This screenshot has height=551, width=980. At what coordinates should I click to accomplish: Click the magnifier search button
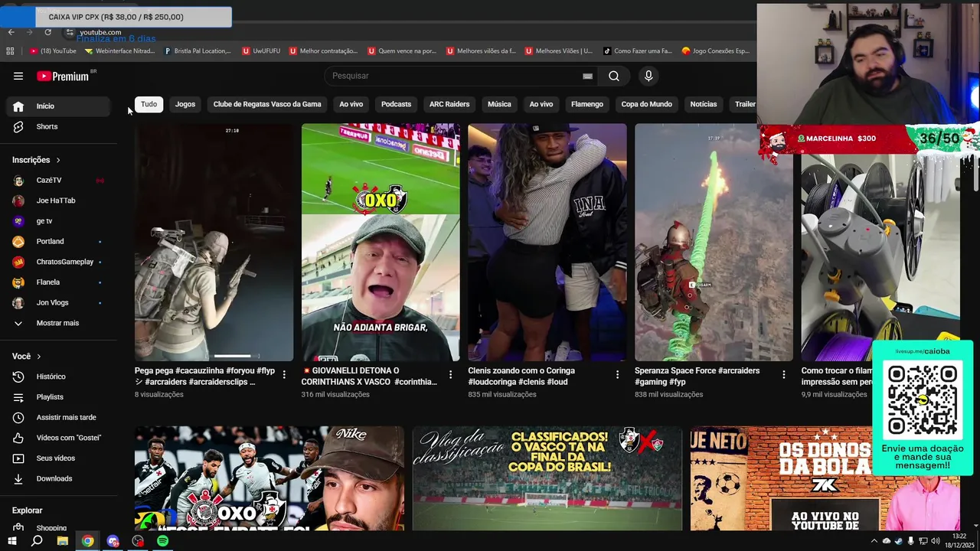(614, 76)
